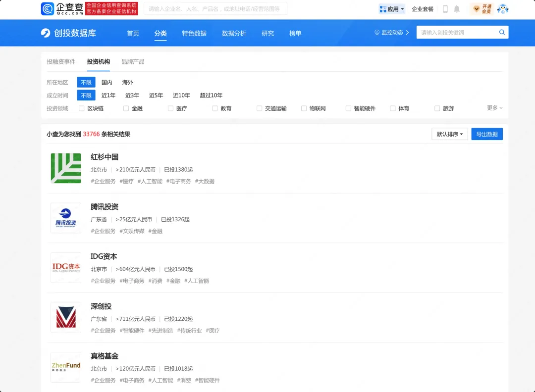Image resolution: width=535 pixels, height=392 pixels.
Task: Open the IDG资本 institution title
Action: point(104,257)
